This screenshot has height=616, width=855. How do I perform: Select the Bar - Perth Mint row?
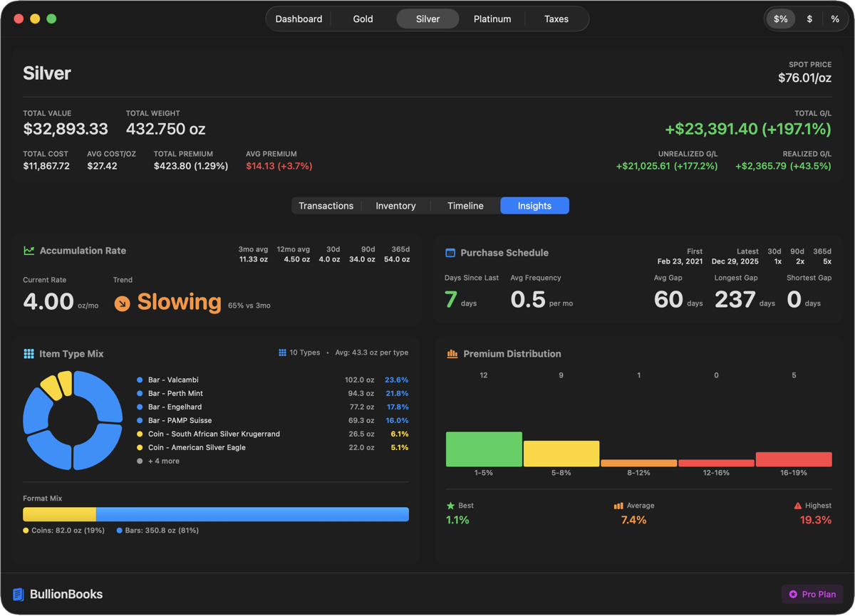pos(272,394)
